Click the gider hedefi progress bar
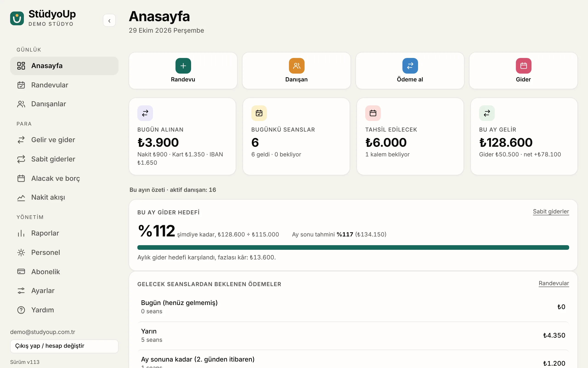588x368 pixels. [x=353, y=247]
